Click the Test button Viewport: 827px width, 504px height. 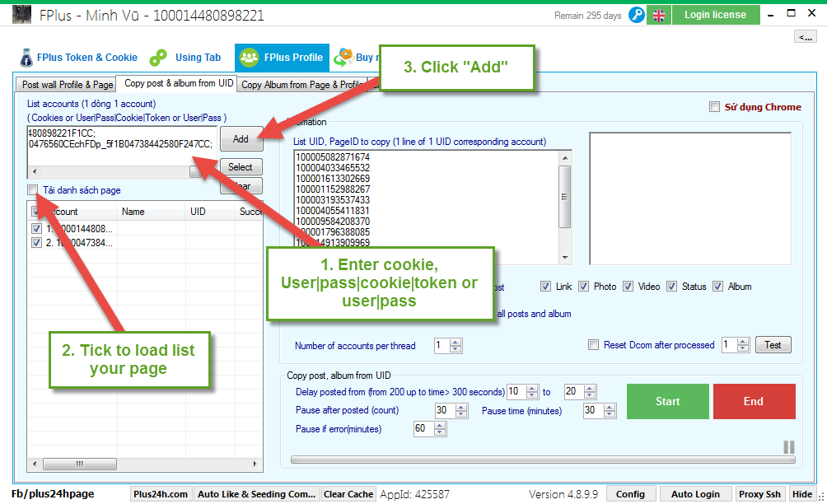pyautogui.click(x=773, y=345)
